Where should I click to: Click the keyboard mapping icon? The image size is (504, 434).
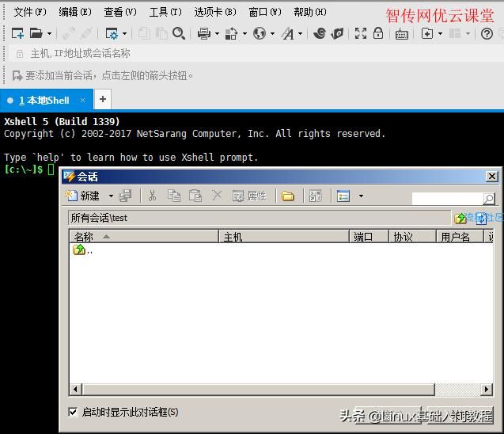(401, 34)
